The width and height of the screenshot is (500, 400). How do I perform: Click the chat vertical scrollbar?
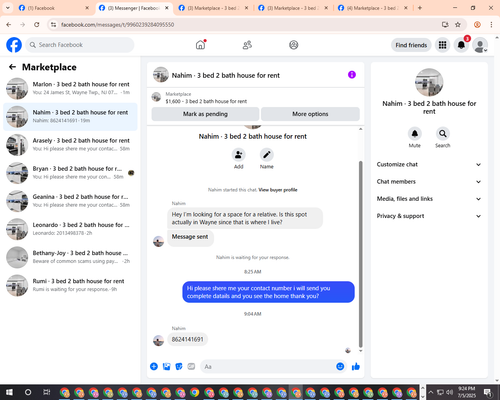(x=360, y=255)
